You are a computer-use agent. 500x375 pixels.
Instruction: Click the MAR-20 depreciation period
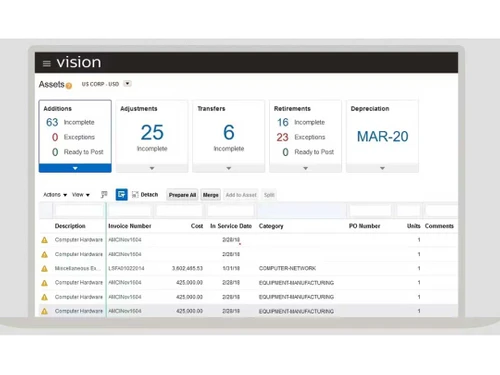[382, 136]
